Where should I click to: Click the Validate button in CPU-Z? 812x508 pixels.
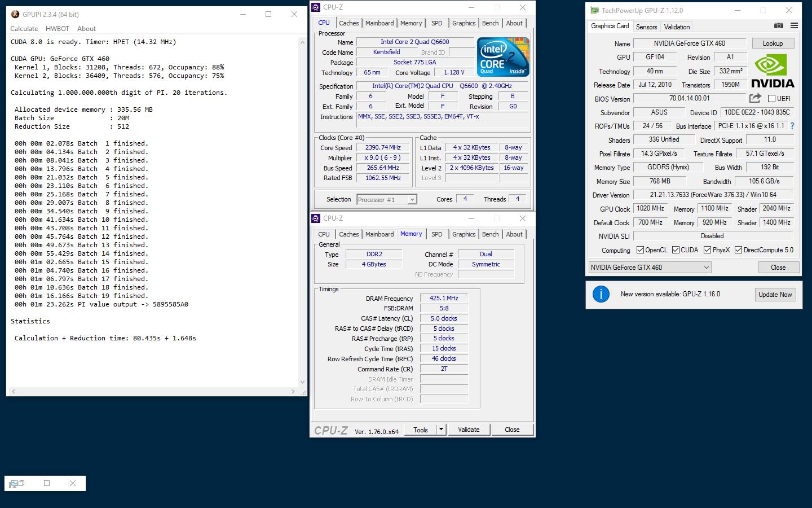(469, 430)
